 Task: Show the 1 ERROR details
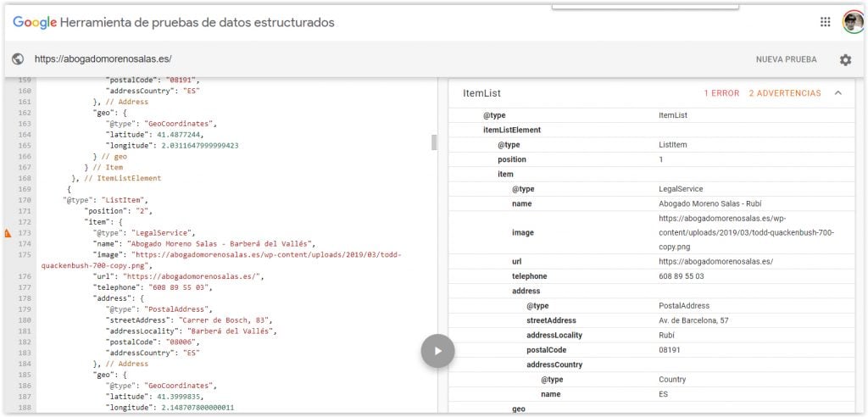coord(721,93)
